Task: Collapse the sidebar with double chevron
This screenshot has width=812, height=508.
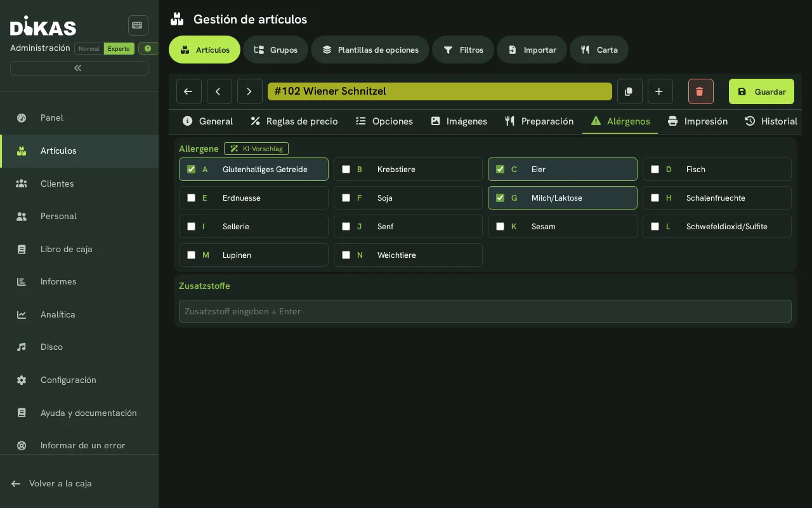Action: tap(79, 68)
